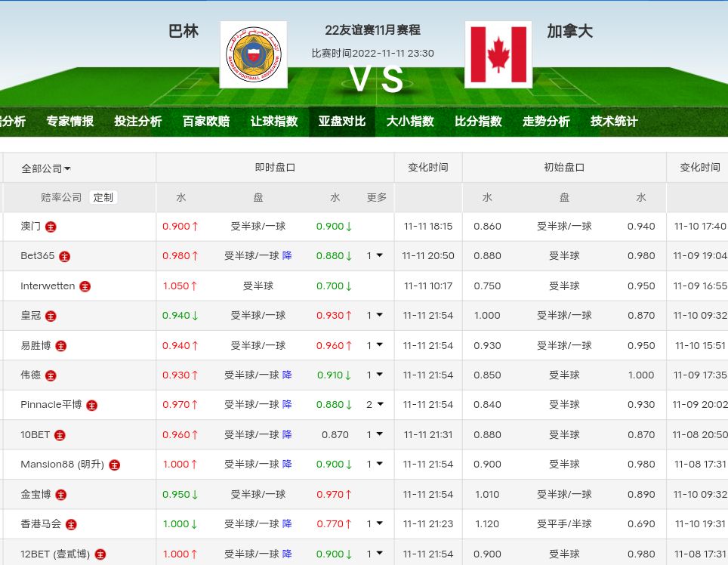Click the 主 badge beside Bet365

65,257
